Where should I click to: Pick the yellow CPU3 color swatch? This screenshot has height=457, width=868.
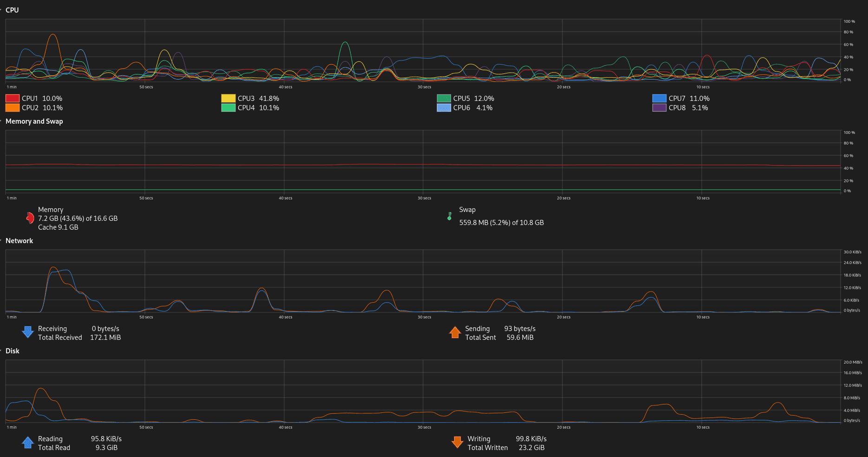[x=228, y=99]
